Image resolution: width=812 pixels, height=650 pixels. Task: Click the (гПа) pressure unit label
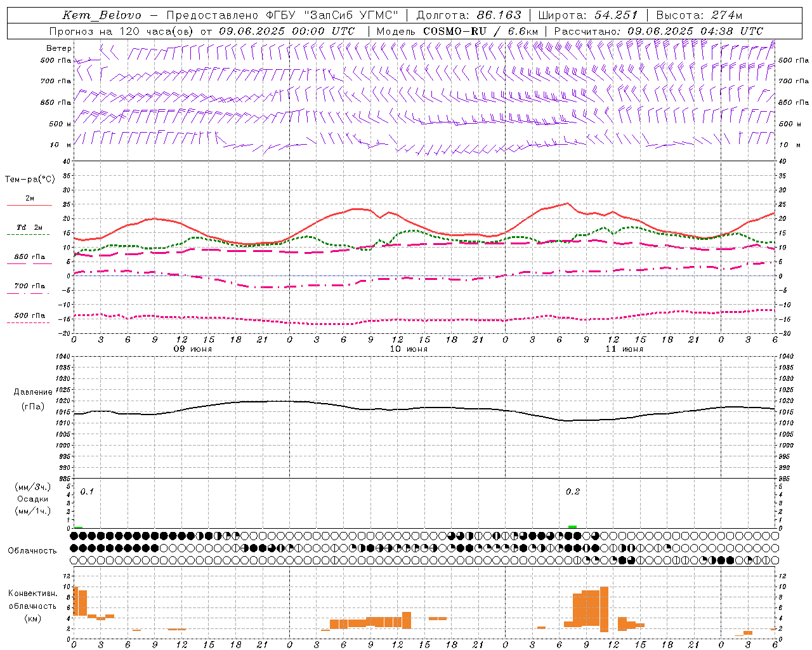[33, 407]
